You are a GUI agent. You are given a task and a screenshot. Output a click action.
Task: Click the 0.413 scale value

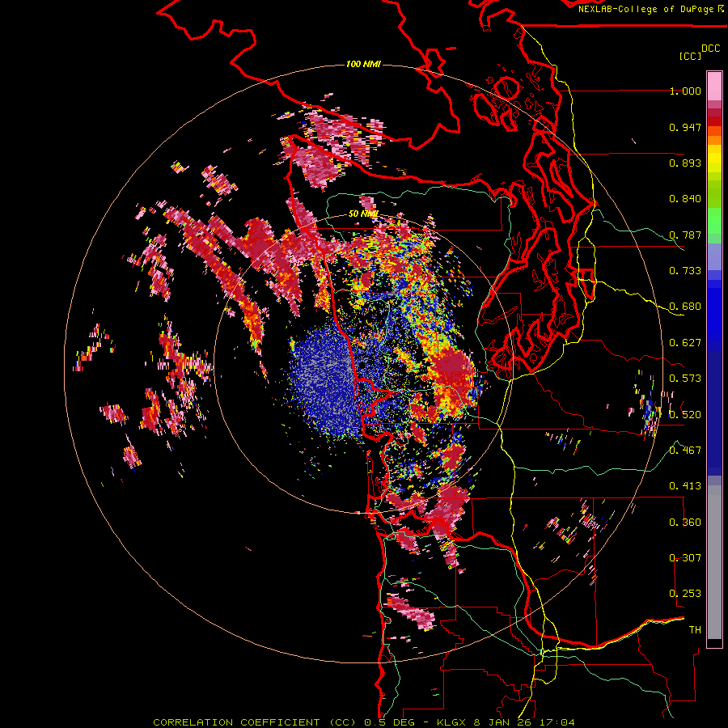click(x=685, y=486)
